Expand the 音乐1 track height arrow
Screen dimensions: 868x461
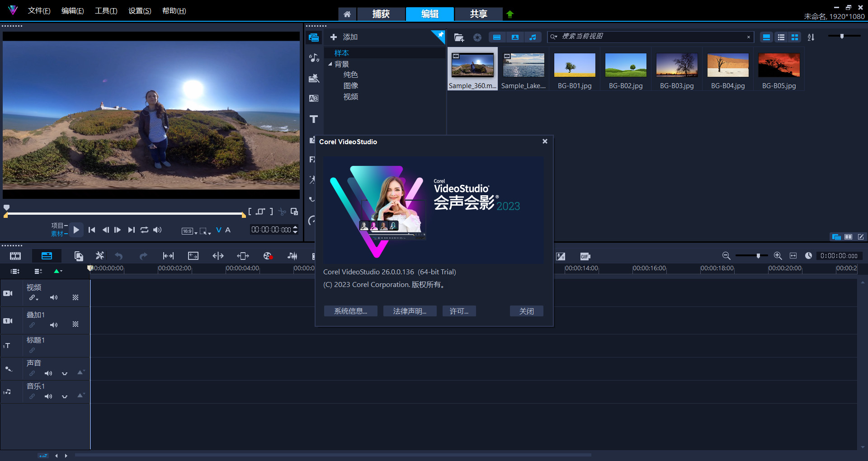click(80, 395)
